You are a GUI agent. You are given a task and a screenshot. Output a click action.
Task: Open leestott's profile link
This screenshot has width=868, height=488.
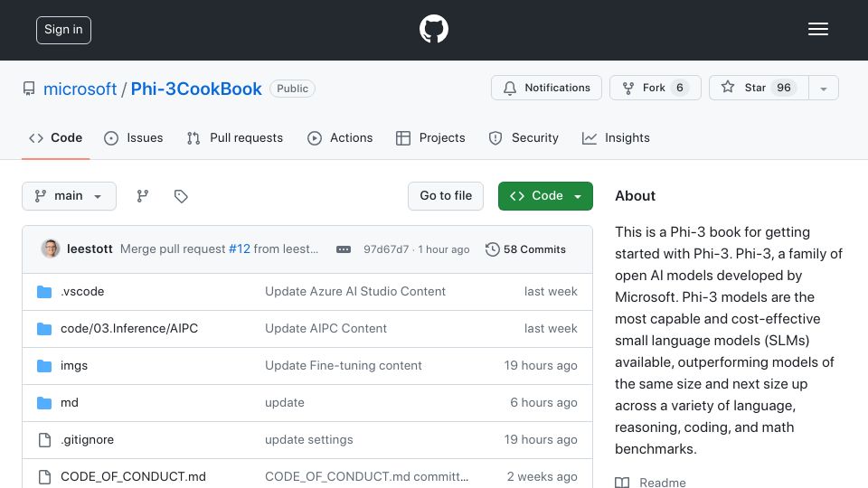pos(90,249)
